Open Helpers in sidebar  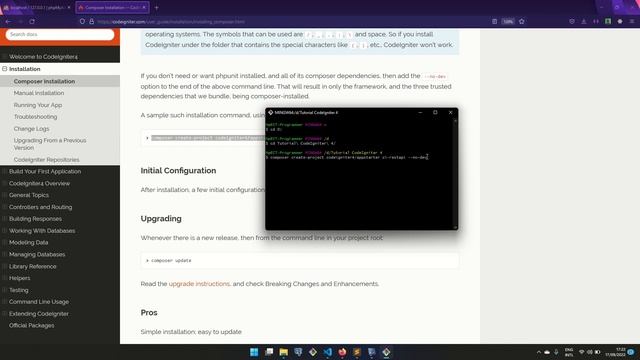pos(20,278)
